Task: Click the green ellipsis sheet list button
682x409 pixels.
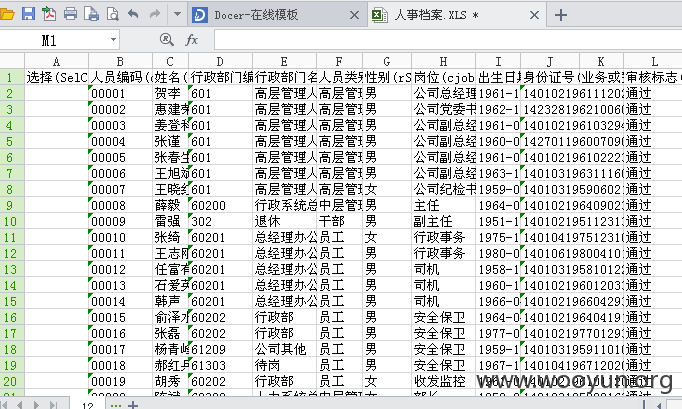Action: 116,405
